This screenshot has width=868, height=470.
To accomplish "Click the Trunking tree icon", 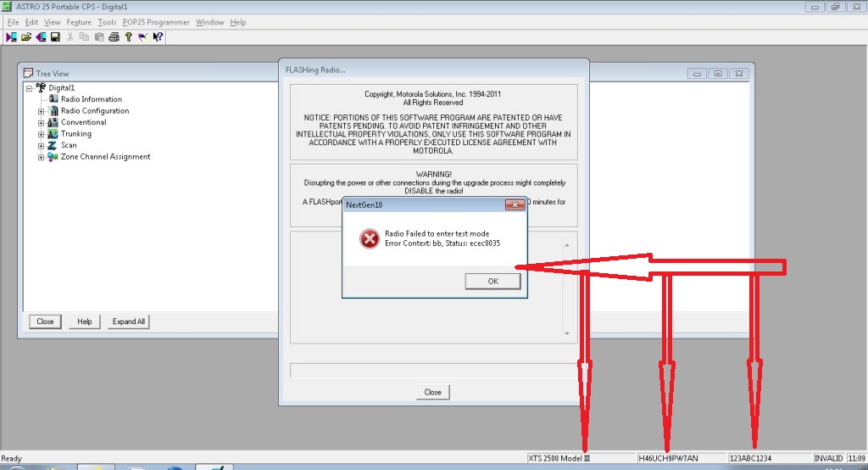I will coord(53,133).
